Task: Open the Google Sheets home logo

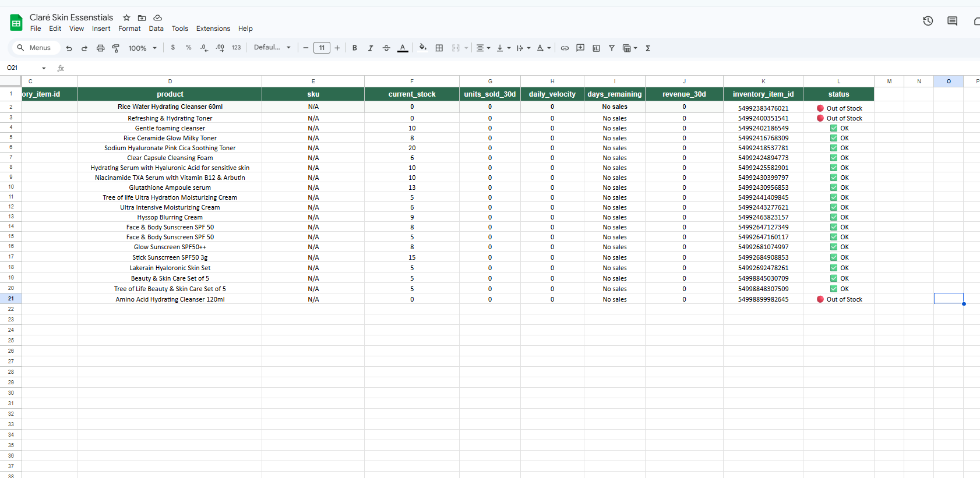Action: 16,23
